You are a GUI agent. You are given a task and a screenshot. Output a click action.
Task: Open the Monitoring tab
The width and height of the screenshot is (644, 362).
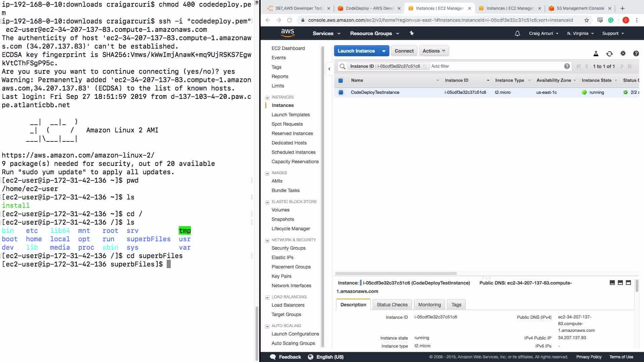pos(429,305)
